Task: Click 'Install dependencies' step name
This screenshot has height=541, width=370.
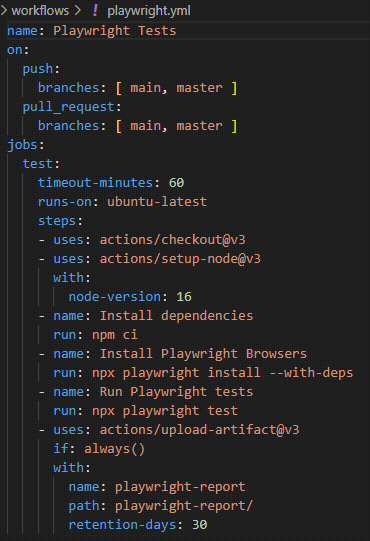Action: tap(176, 316)
